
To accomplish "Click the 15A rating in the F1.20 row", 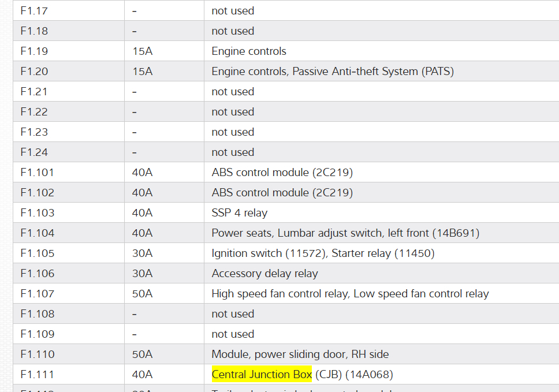I will 142,72.
